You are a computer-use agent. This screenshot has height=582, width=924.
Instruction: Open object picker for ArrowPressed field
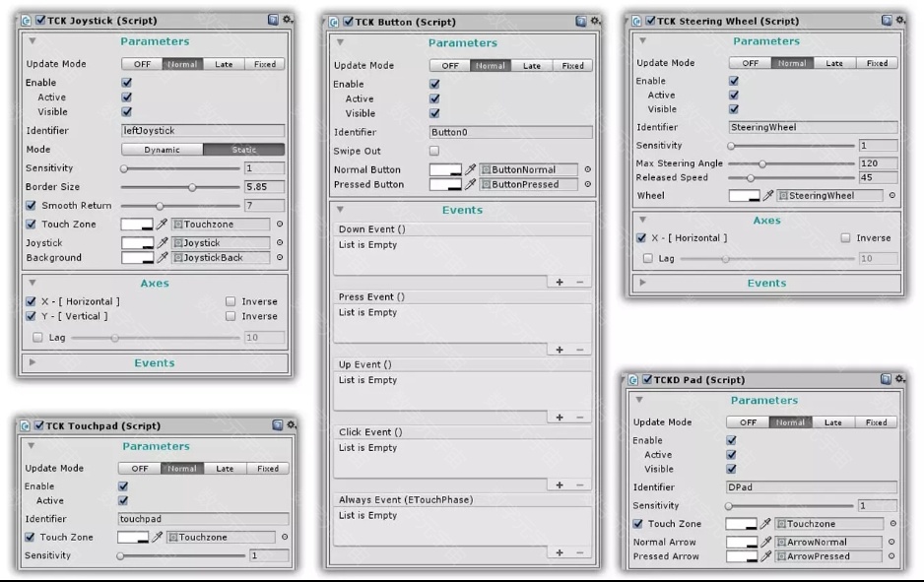click(x=891, y=556)
